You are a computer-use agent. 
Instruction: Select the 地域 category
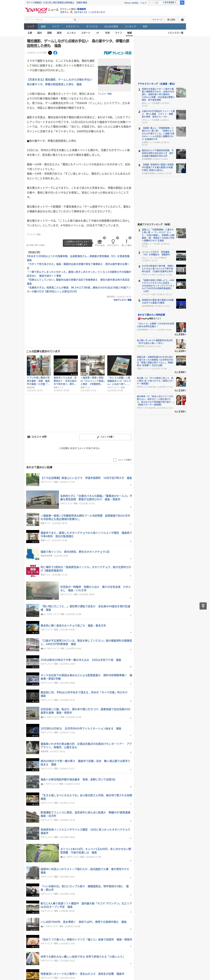click(x=129, y=33)
